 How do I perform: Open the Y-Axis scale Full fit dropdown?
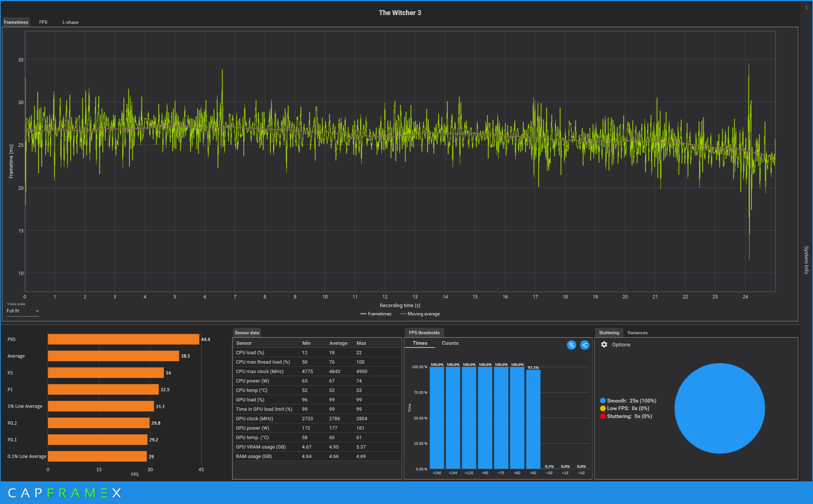(23, 311)
